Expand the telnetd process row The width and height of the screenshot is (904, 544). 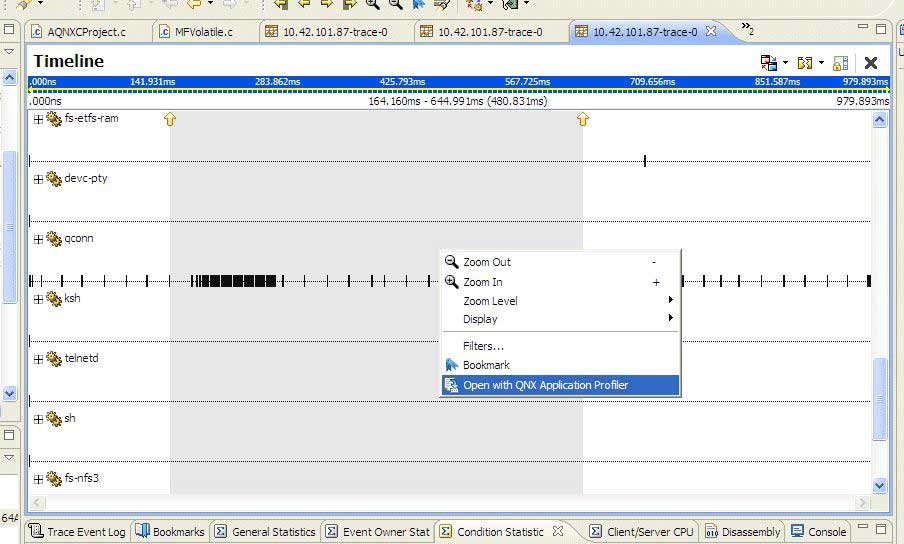38,359
